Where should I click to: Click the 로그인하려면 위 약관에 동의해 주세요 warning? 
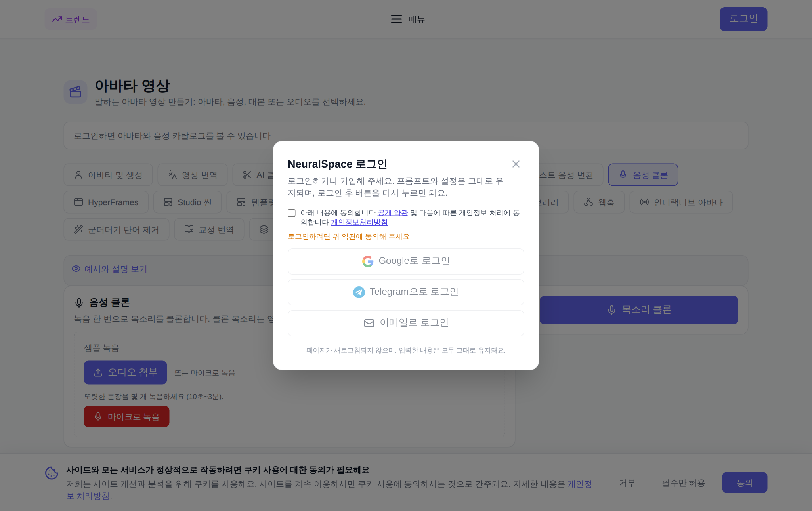[348, 236]
